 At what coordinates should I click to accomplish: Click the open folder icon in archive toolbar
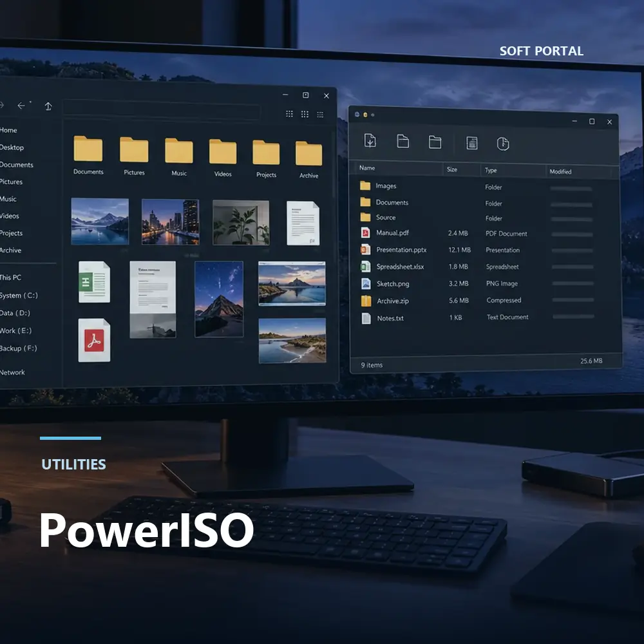(435, 142)
